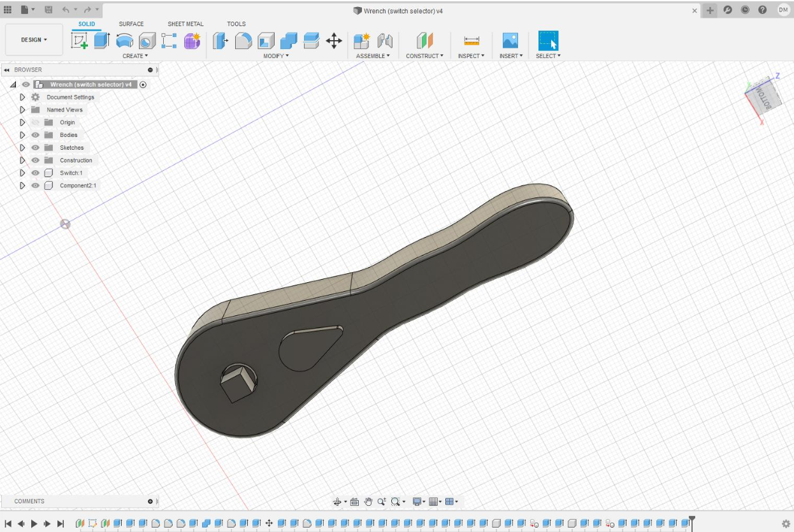This screenshot has width=794, height=532.
Task: Select the Press Pull tool
Action: tap(220, 41)
